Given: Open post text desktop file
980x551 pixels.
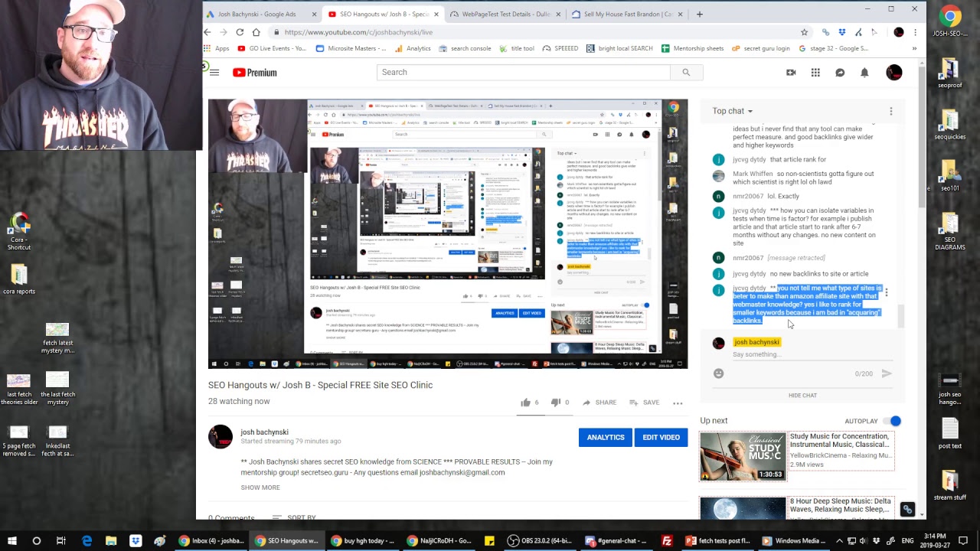Looking at the screenshot, I should point(950,434).
